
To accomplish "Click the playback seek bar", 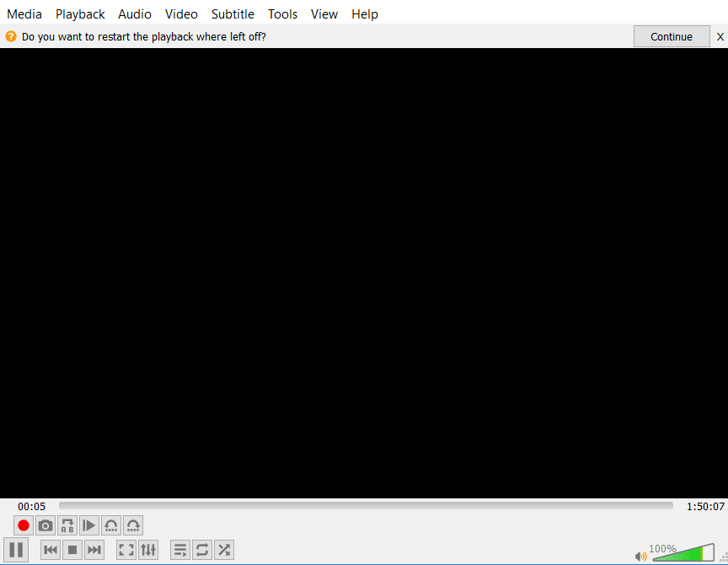I will [x=366, y=506].
